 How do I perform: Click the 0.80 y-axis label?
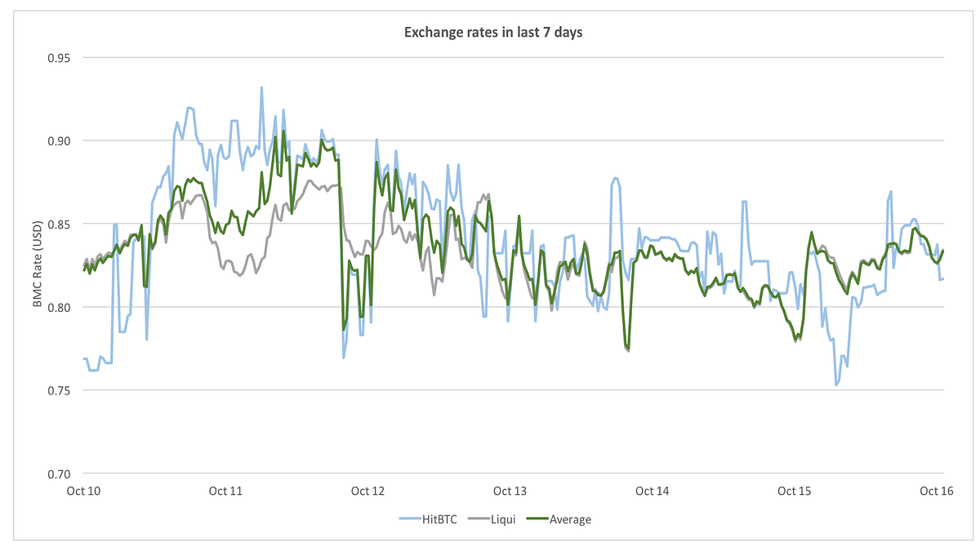coord(60,307)
